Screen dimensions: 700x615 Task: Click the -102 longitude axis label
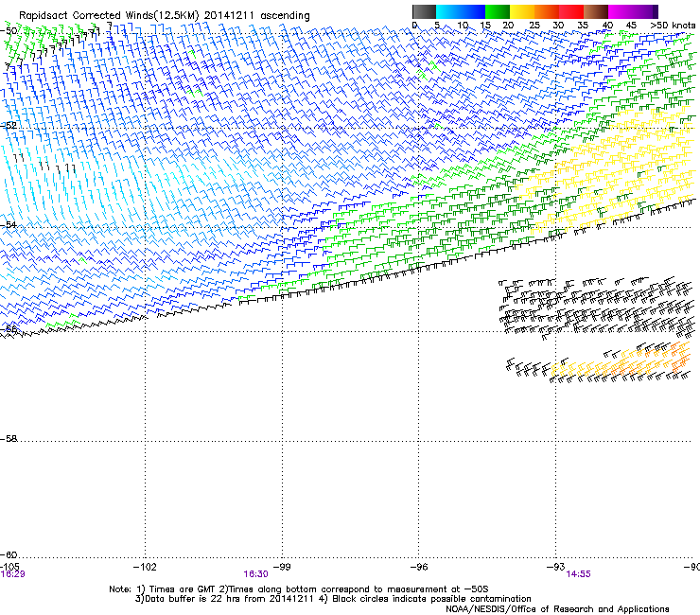click(145, 567)
